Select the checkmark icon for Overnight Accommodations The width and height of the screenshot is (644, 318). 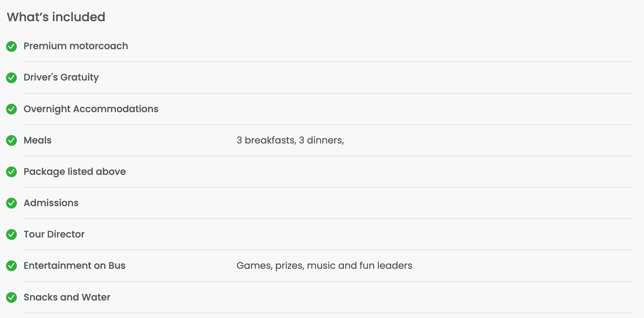click(x=11, y=109)
